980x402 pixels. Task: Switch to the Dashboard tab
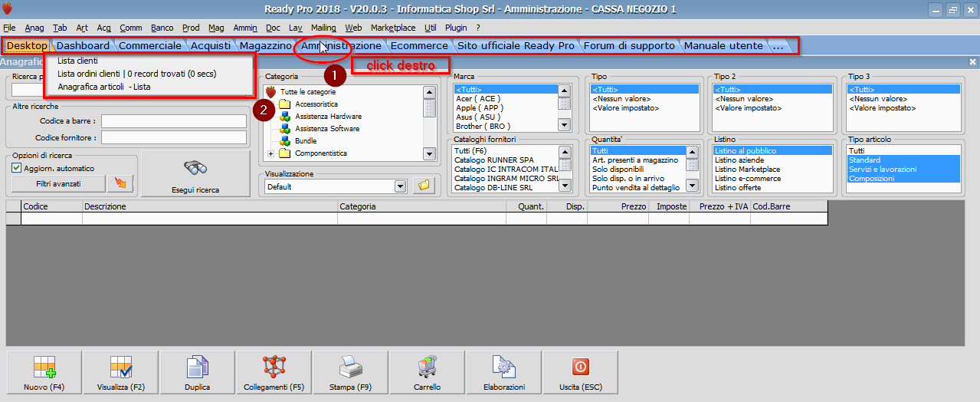pyautogui.click(x=83, y=45)
